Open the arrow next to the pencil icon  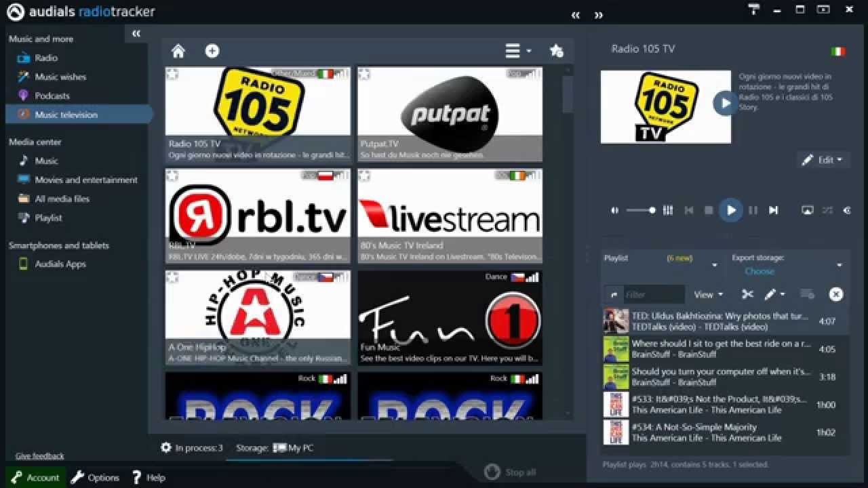click(783, 295)
